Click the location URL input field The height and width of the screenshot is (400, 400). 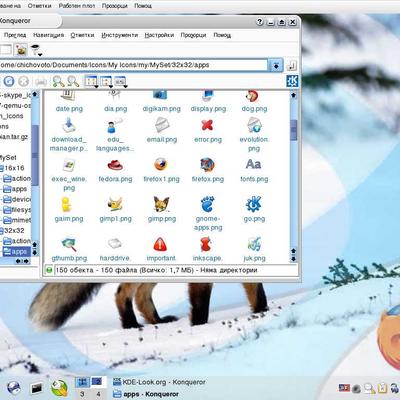(x=133, y=65)
